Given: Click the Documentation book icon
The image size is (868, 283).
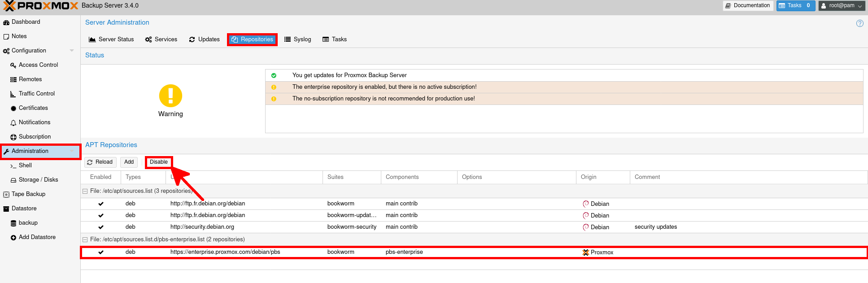Looking at the screenshot, I should (x=728, y=6).
